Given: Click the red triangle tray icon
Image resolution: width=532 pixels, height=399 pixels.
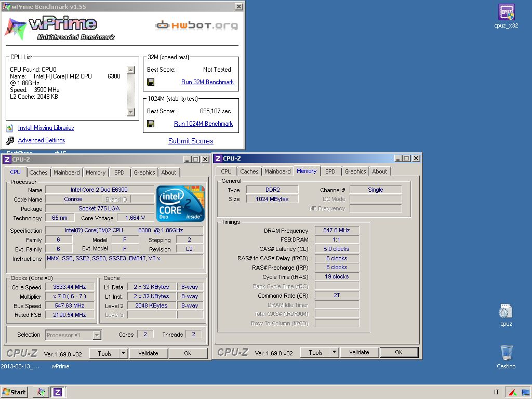Looking at the screenshot, I should 513,393.
